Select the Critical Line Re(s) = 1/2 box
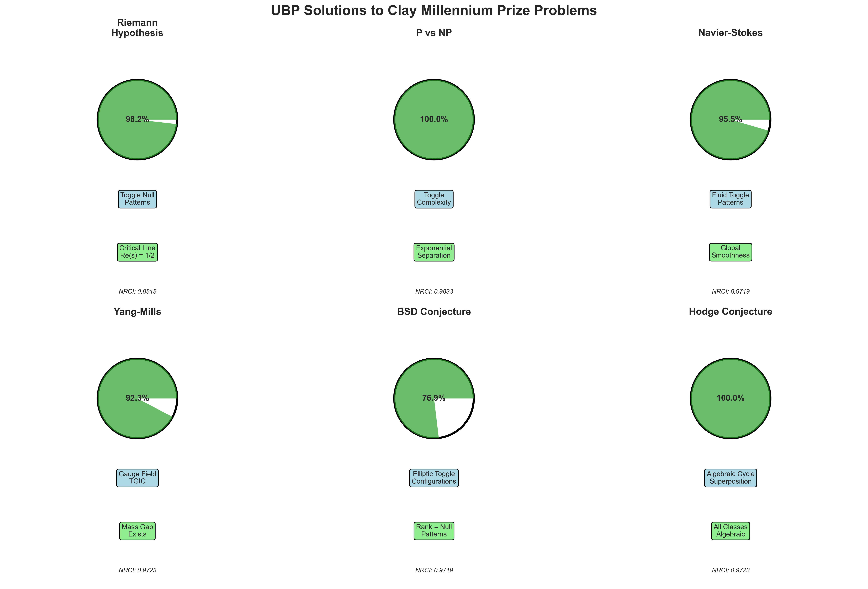 coord(137,252)
